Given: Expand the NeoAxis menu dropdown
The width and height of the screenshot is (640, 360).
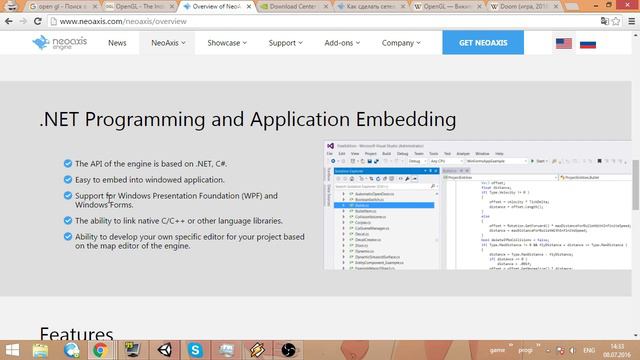Looking at the screenshot, I should tap(168, 43).
